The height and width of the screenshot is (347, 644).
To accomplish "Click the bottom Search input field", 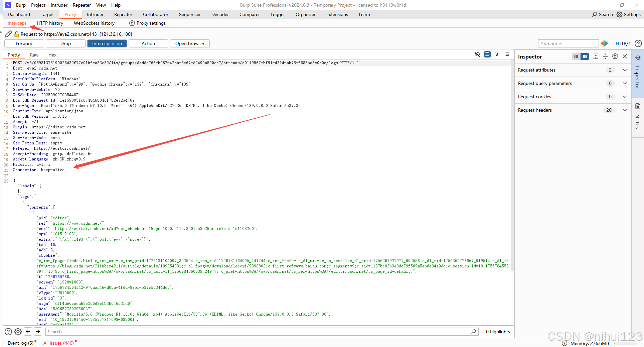I will [x=261, y=332].
